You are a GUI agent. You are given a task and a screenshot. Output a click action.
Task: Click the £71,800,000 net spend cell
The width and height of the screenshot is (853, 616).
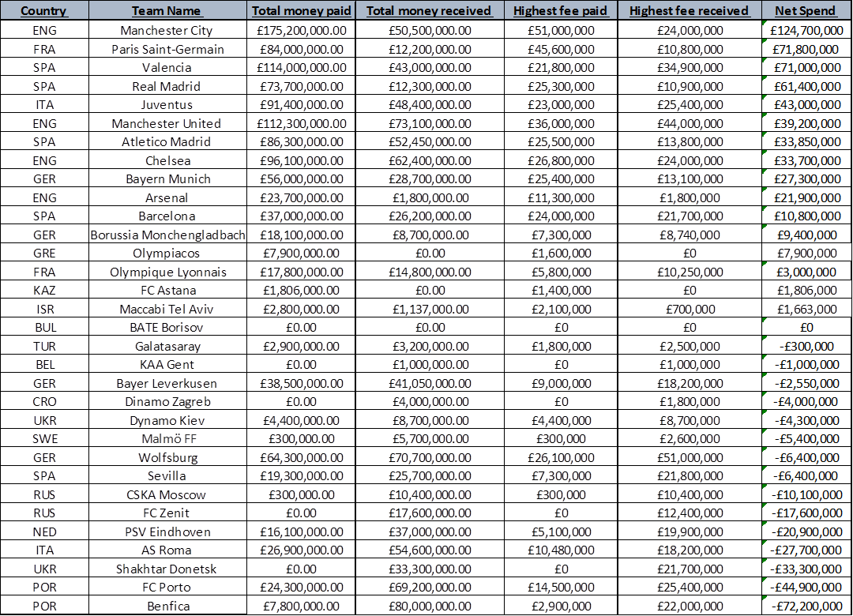point(806,50)
